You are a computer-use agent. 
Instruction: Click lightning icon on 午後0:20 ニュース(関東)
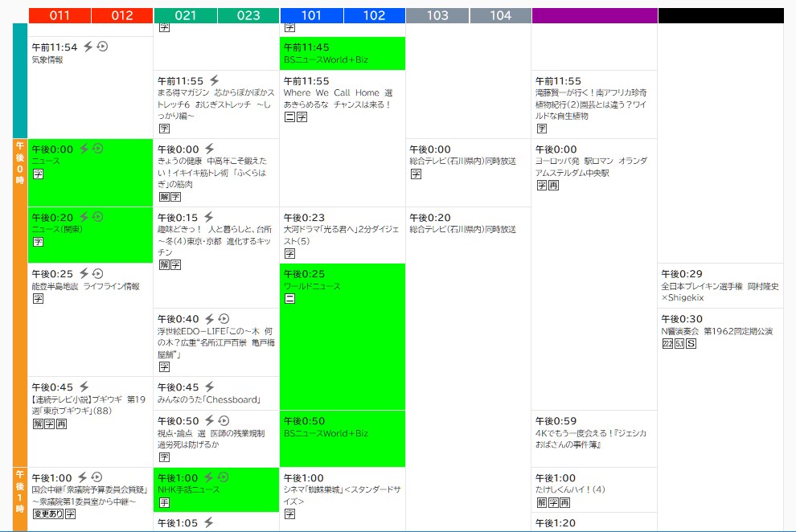pyautogui.click(x=84, y=217)
